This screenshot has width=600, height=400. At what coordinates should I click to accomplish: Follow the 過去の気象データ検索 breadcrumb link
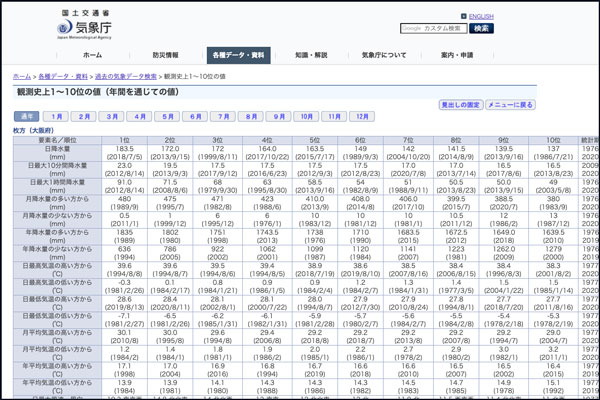point(125,76)
